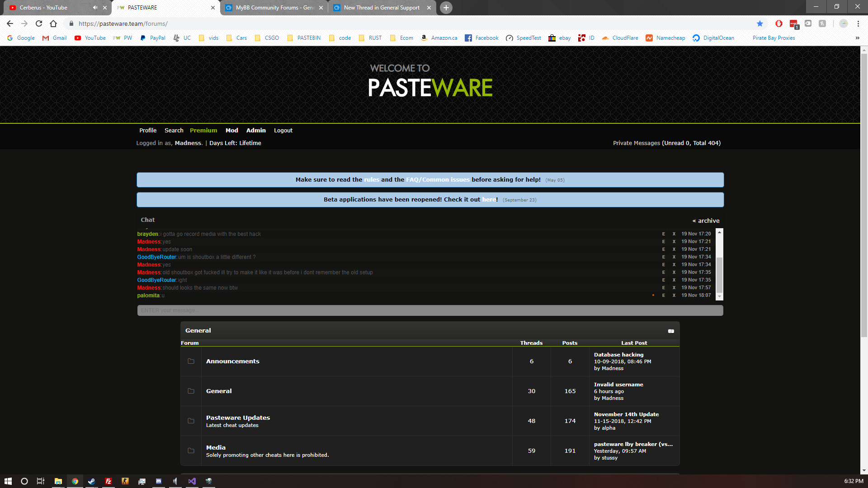This screenshot has height=488, width=868.
Task: Delete palomita's chat message with X
Action: pos(674,296)
